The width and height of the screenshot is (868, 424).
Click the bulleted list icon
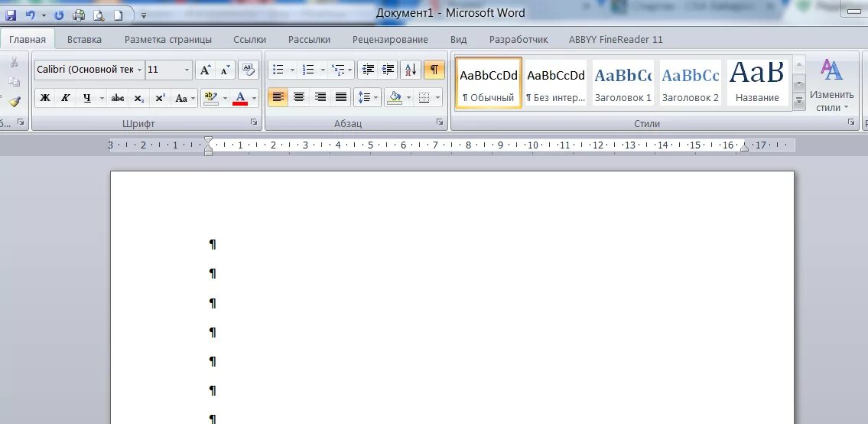[x=278, y=70]
